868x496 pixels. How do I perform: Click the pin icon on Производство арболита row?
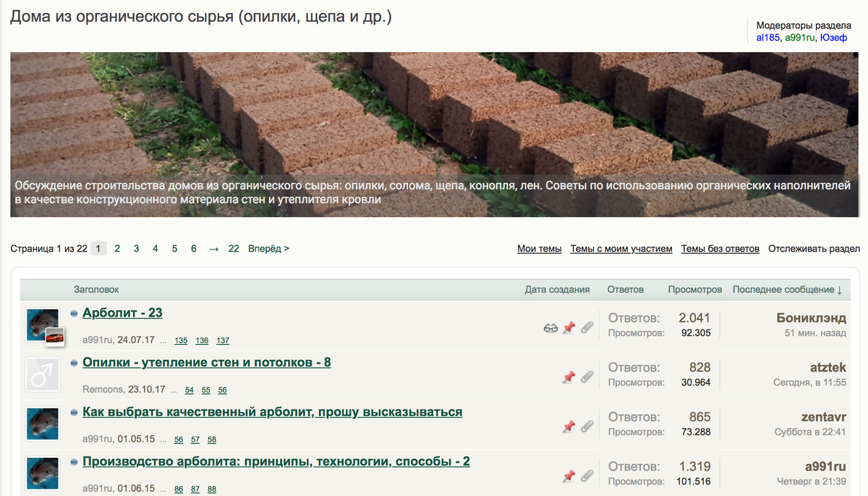[x=571, y=476]
